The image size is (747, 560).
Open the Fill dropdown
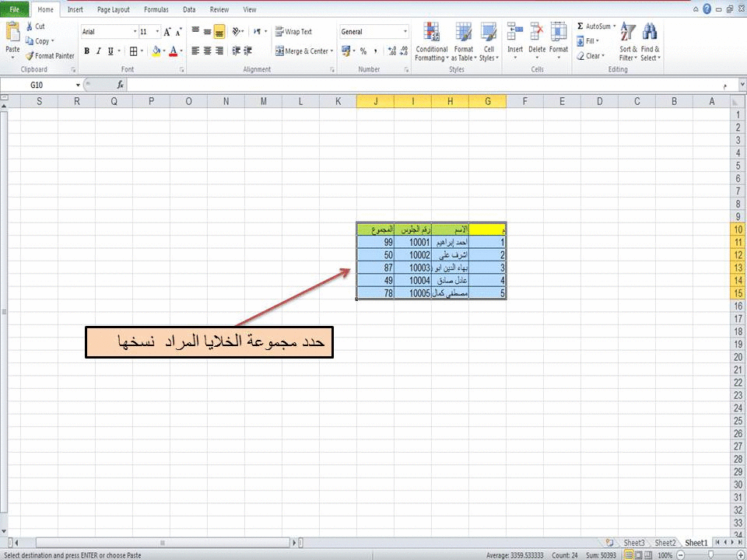pos(588,41)
